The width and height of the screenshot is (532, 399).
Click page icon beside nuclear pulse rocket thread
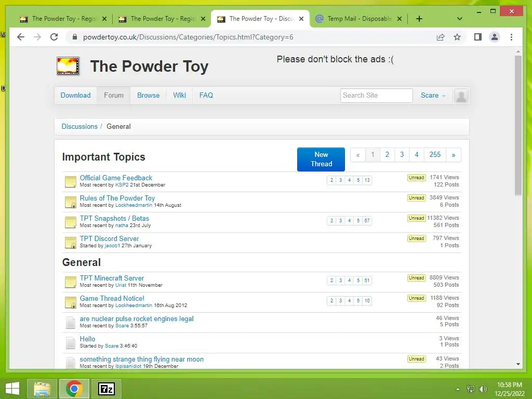71,322
